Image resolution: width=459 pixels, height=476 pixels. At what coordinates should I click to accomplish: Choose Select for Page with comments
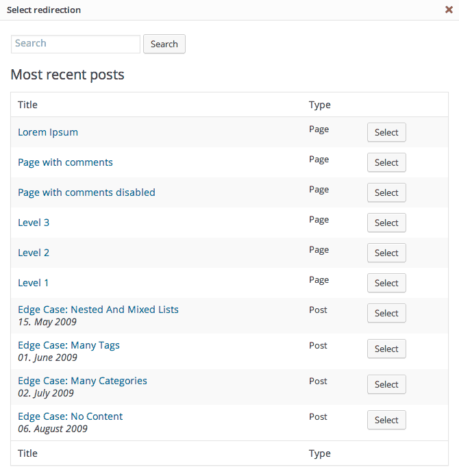click(x=386, y=162)
